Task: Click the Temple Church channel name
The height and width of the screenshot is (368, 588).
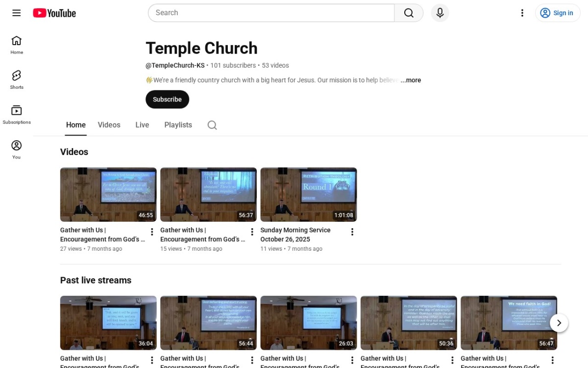Action: point(201,48)
